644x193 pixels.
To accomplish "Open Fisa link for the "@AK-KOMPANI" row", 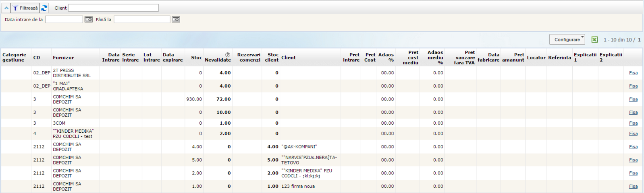I will coord(633,147).
